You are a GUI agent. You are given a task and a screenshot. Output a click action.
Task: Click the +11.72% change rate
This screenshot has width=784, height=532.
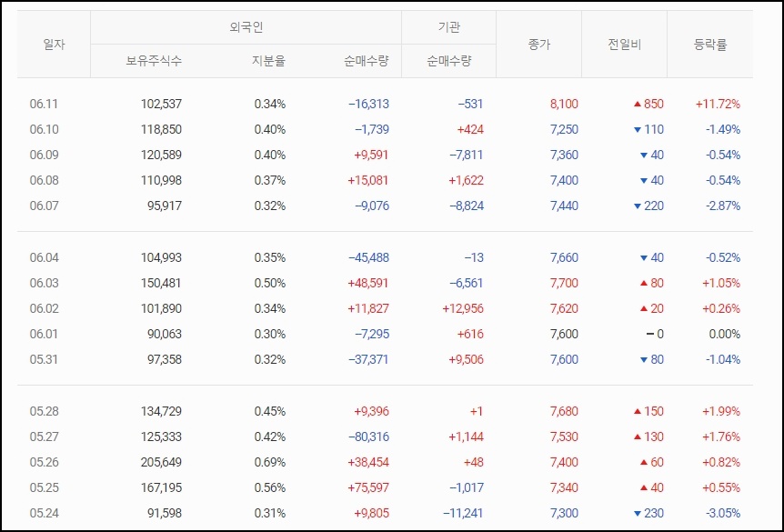(x=718, y=104)
